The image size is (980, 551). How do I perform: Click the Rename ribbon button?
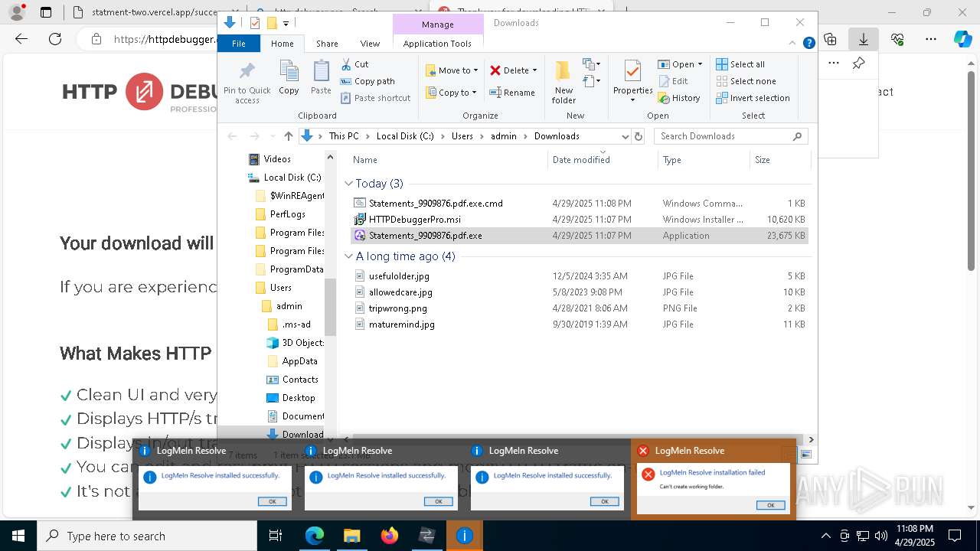(x=512, y=93)
